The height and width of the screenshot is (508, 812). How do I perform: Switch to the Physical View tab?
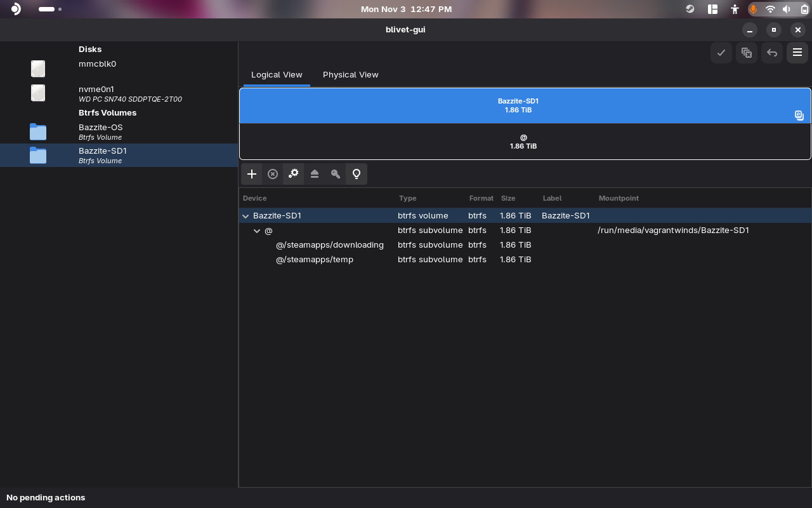click(x=351, y=75)
